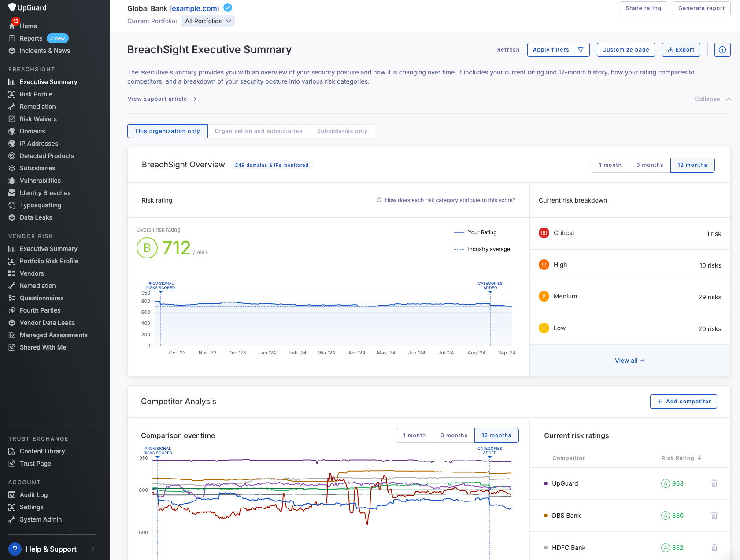The height and width of the screenshot is (560, 740).
Task: Open the View support article link
Action: pos(162,99)
